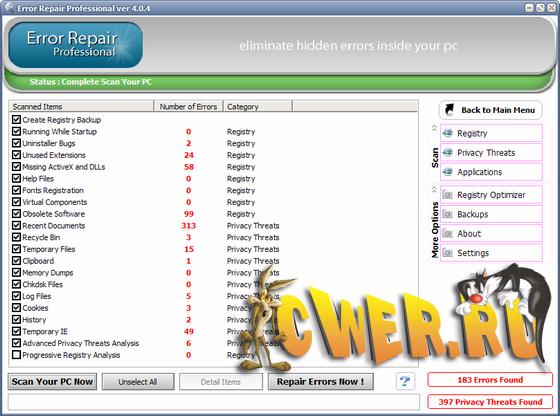Select error count 58 for Missing ActiveX

[189, 167]
